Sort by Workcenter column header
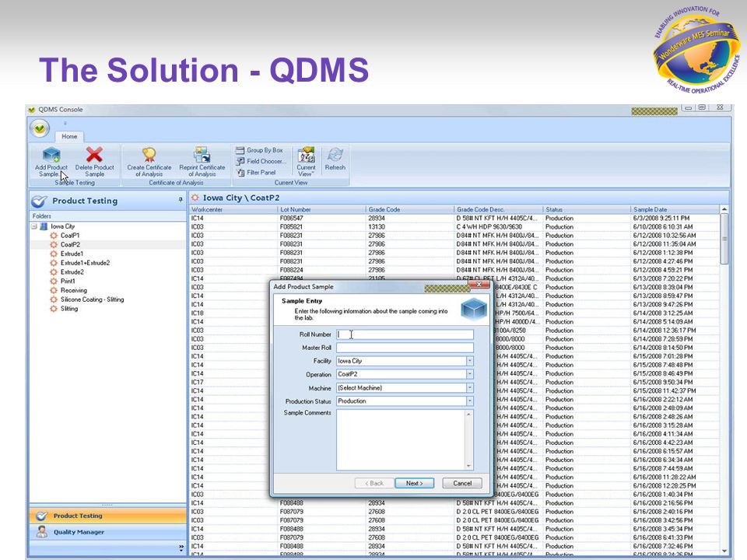The width and height of the screenshot is (747, 560). pyautogui.click(x=233, y=209)
